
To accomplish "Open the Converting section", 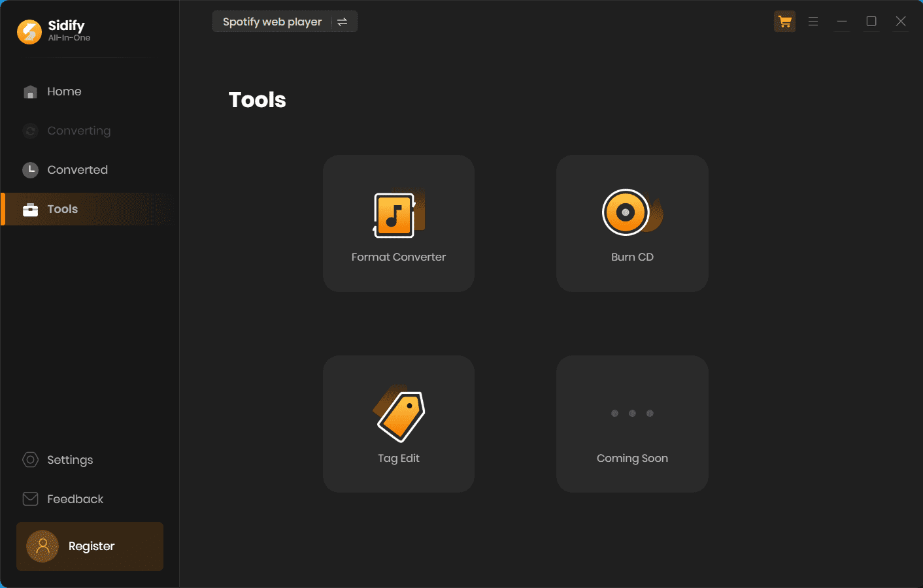I will coord(90,131).
